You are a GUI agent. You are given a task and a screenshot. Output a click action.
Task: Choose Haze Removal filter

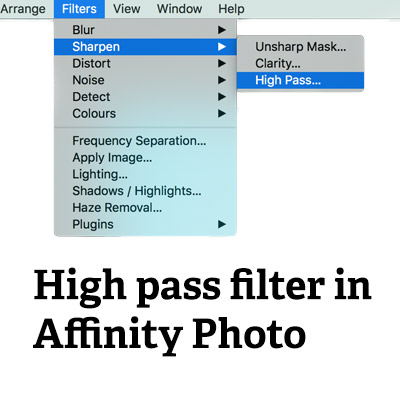pyautogui.click(x=145, y=208)
